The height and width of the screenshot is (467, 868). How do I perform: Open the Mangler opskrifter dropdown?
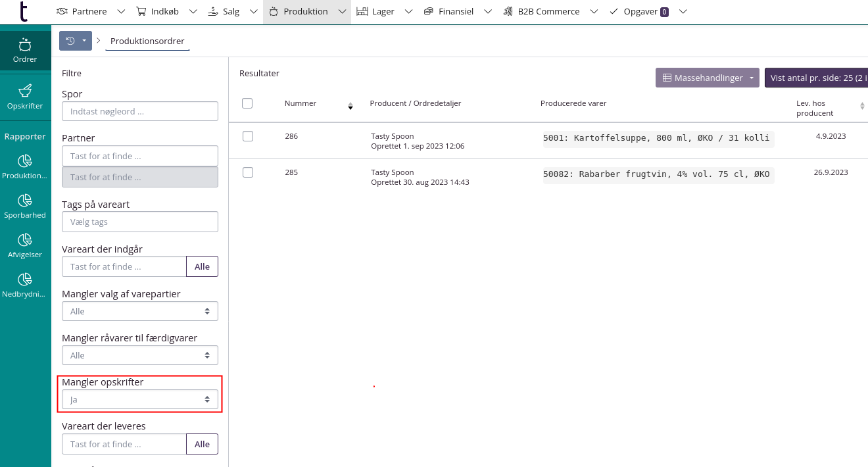tap(139, 399)
